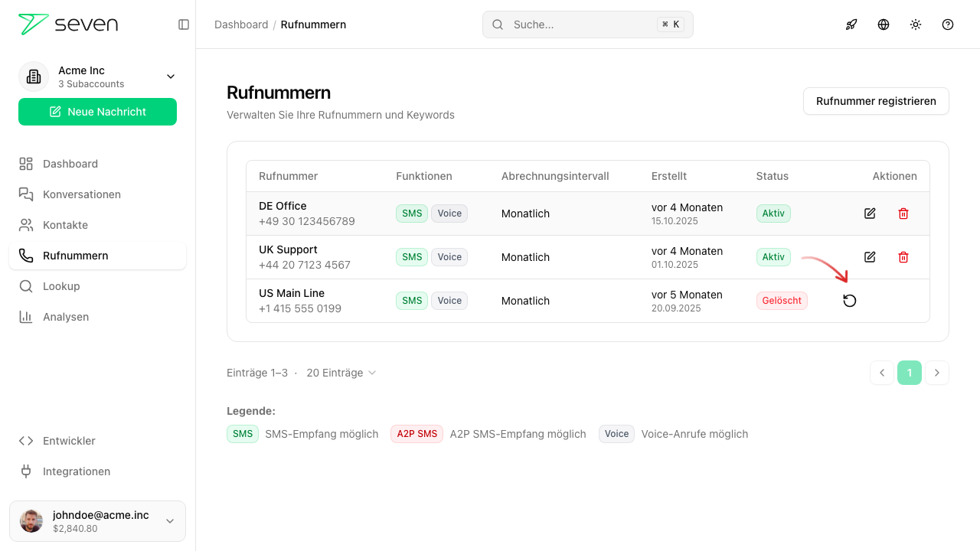Follow the Dashboard breadcrumb link
Image resolution: width=980 pixels, height=551 pixels.
tap(241, 24)
